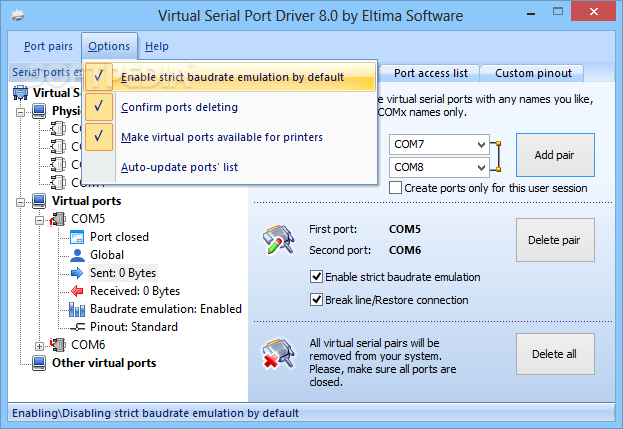Click the COM5 connector icon
The height and width of the screenshot is (429, 623).
tap(58, 219)
